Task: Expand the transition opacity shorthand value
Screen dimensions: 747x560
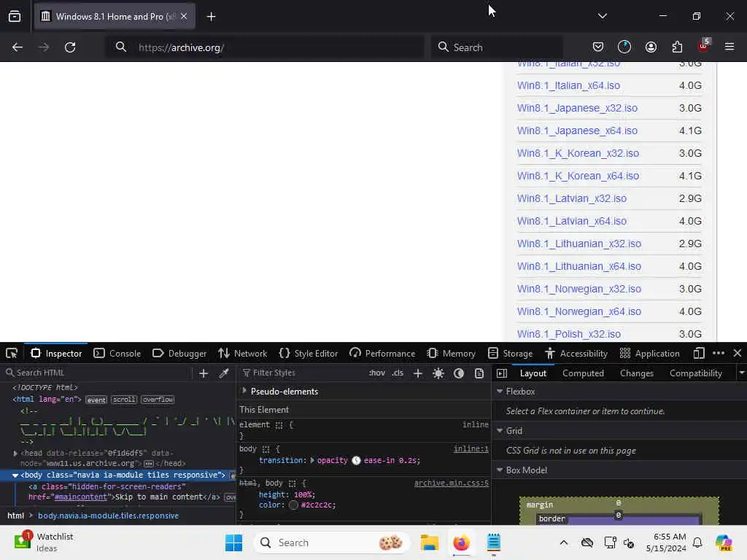Action: tap(312, 461)
